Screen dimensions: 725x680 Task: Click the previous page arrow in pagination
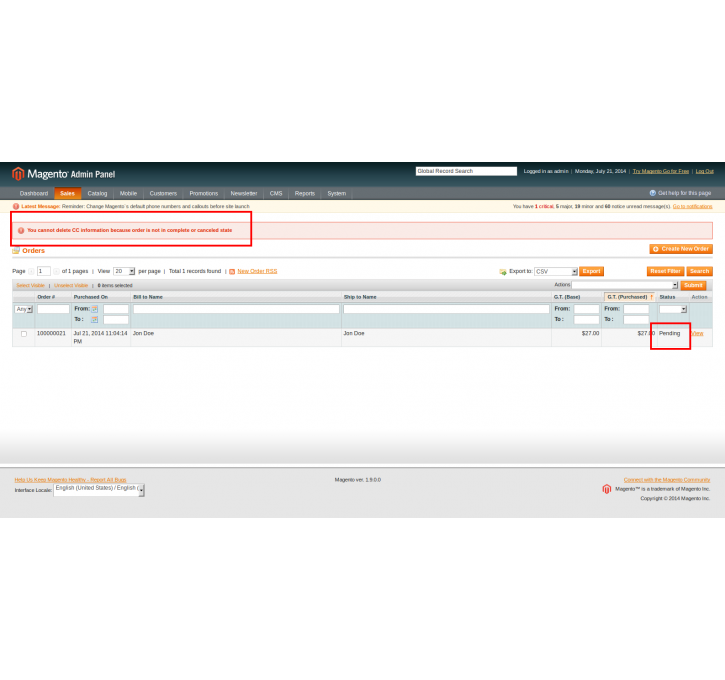click(31, 271)
